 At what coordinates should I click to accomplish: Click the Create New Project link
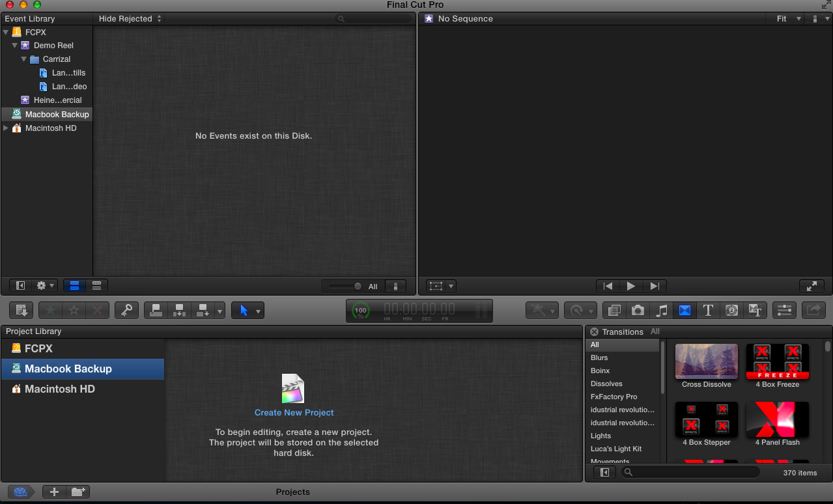click(294, 413)
